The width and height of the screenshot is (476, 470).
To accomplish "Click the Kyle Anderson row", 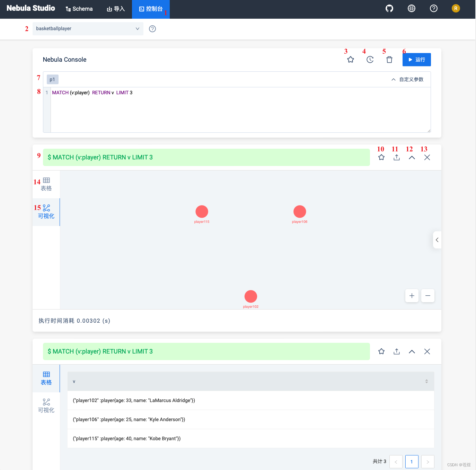I will point(251,419).
